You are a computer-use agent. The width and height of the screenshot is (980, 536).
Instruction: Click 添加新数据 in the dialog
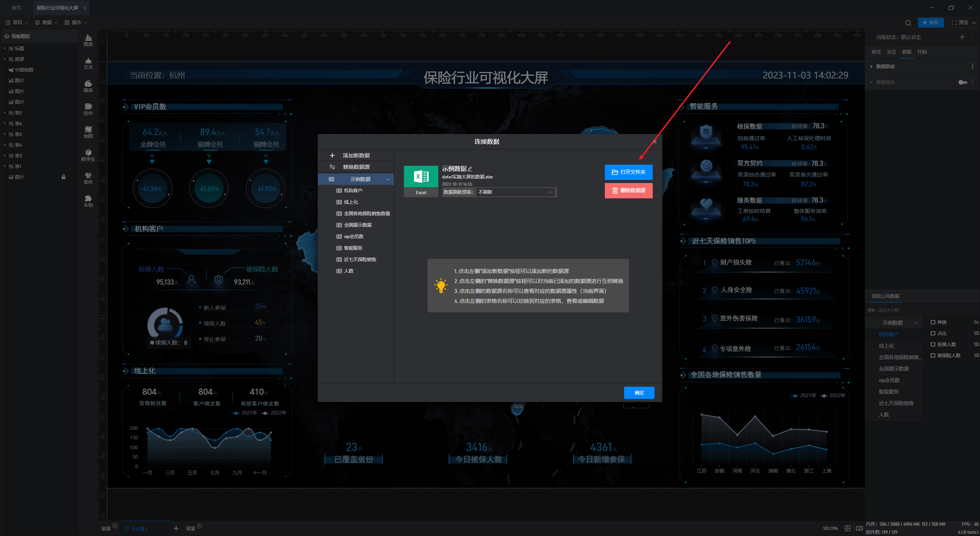(356, 155)
